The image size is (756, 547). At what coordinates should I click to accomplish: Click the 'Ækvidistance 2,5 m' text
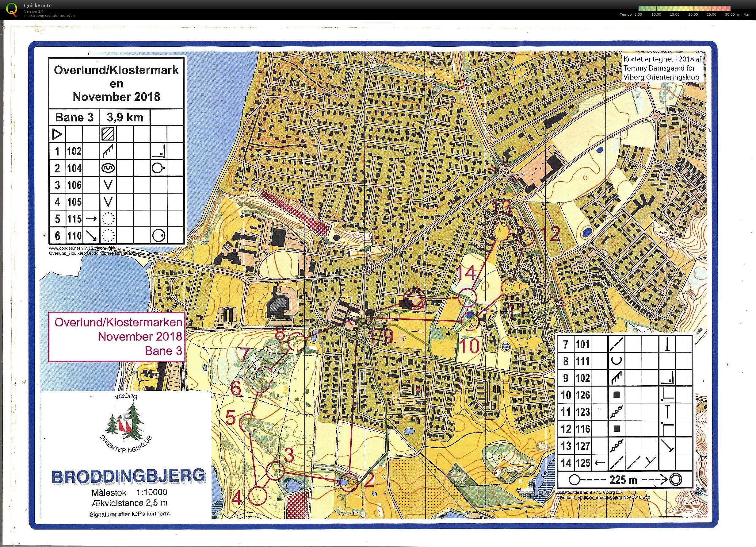129,503
